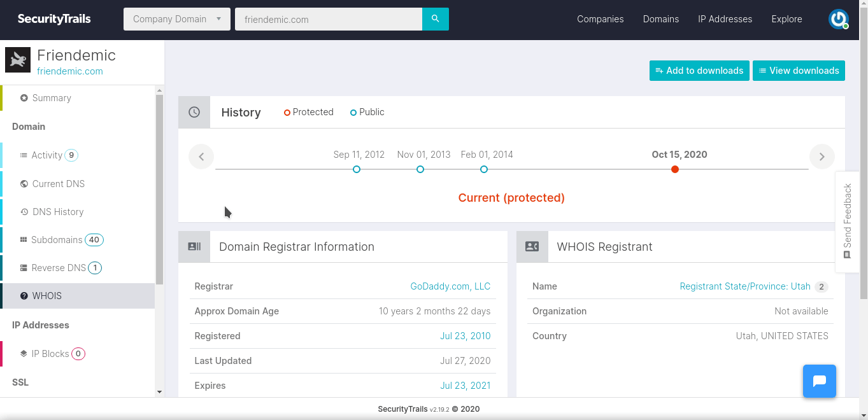Click the Approx Domain Age value
This screenshot has width=868, height=420.
click(x=435, y=311)
